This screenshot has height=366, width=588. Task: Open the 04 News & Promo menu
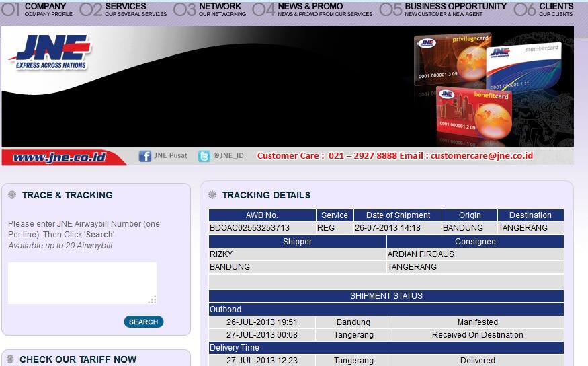(x=312, y=10)
